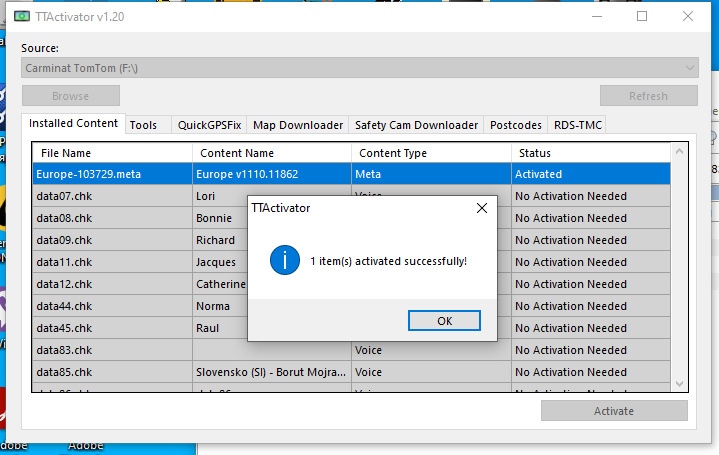719x455 pixels.
Task: Click the TTActivator app icon in title bar
Action: tap(22, 17)
